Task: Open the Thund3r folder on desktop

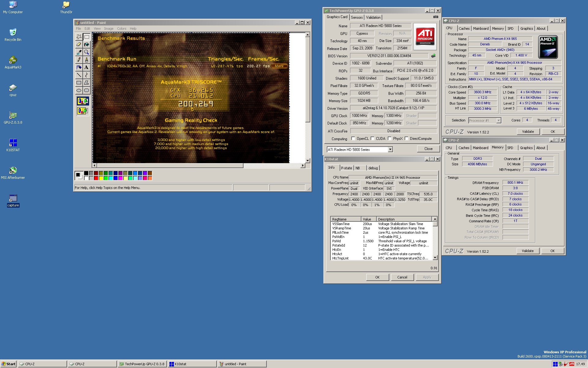Action: (66, 7)
